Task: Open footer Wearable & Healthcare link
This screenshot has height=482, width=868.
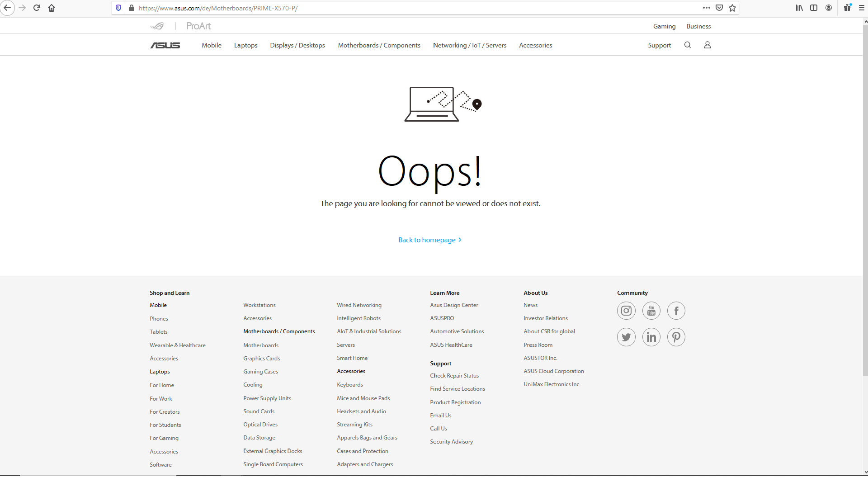Action: point(178,345)
